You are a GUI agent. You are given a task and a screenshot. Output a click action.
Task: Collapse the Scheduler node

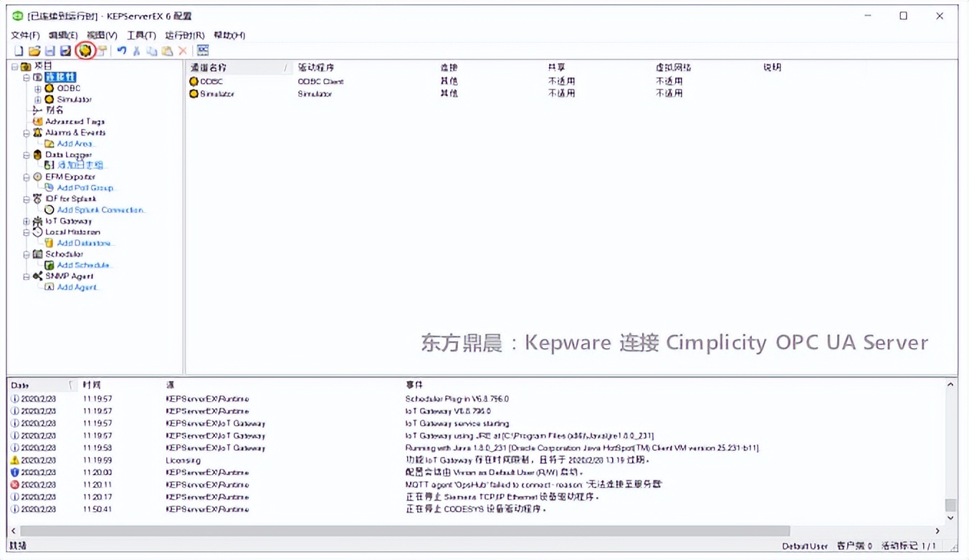[27, 254]
